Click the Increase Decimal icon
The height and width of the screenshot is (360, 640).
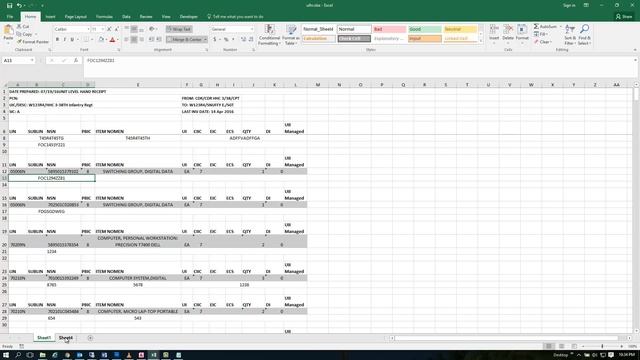click(x=243, y=40)
